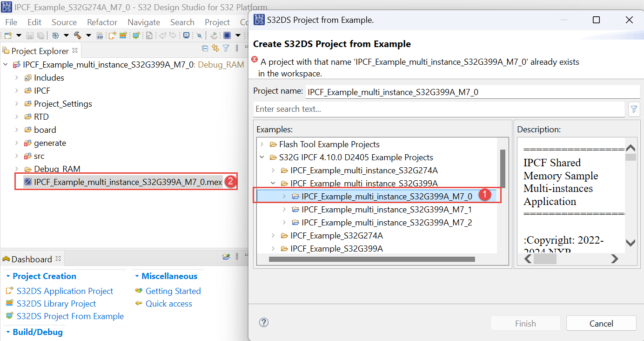
Task: Click the hammer Build icon
Action: click(x=77, y=35)
